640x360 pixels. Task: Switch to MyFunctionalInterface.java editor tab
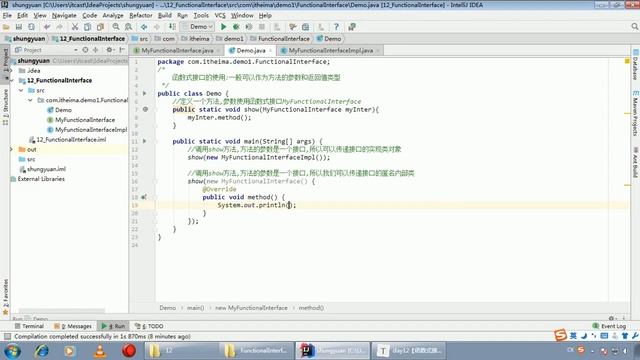(x=178, y=51)
